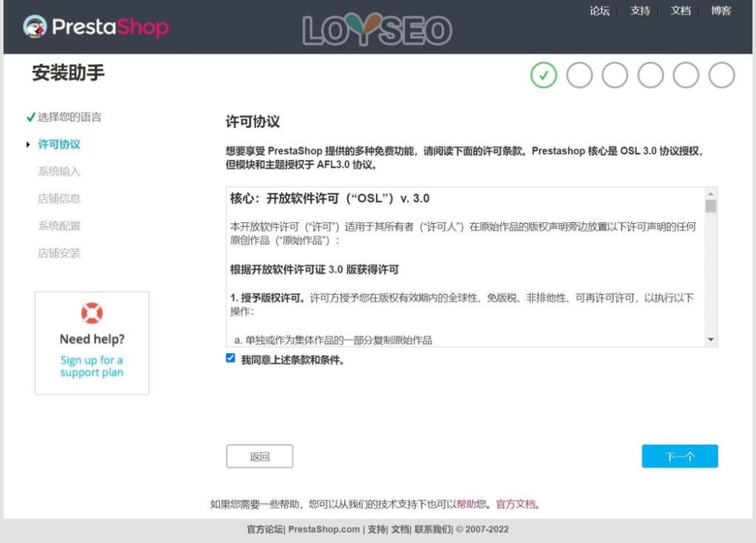Click the PrestaShop logo
Viewport: 756px width, 543px height.
coord(96,26)
